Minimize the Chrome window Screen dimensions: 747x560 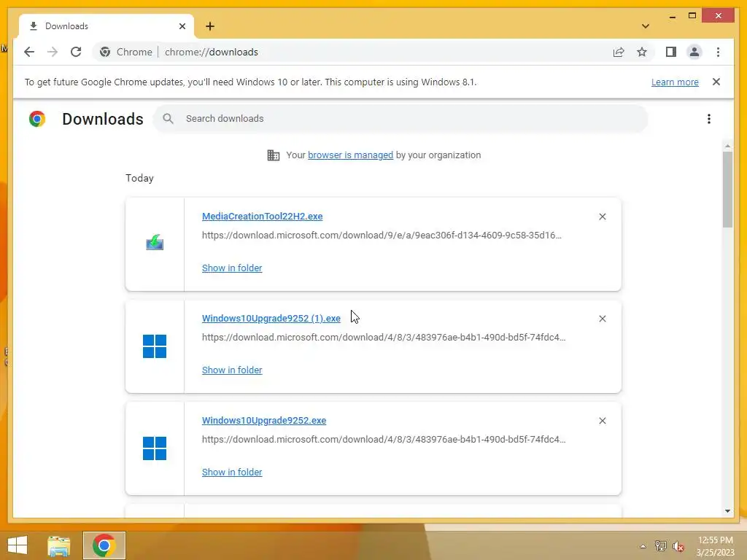672,16
